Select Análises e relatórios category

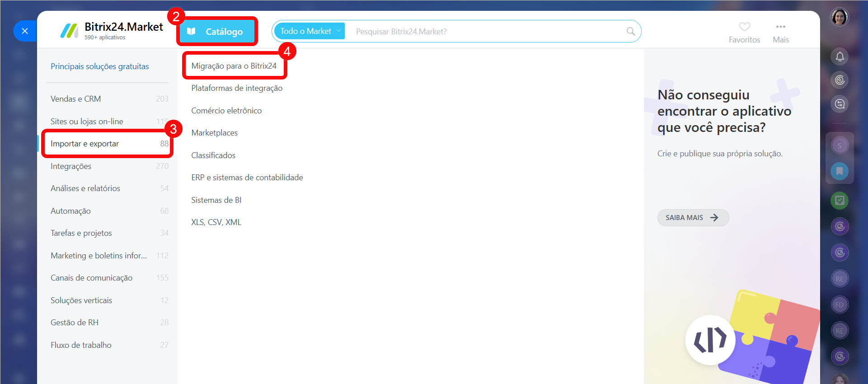109,188
